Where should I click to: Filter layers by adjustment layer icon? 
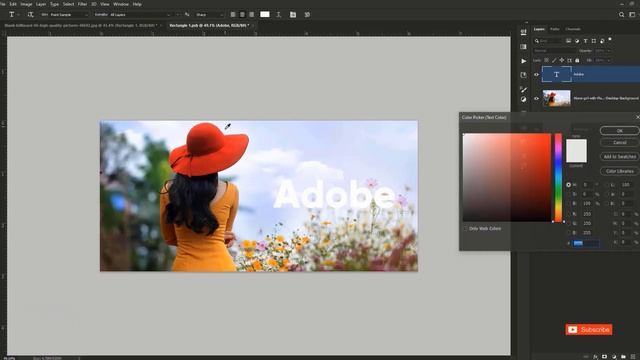click(577, 41)
